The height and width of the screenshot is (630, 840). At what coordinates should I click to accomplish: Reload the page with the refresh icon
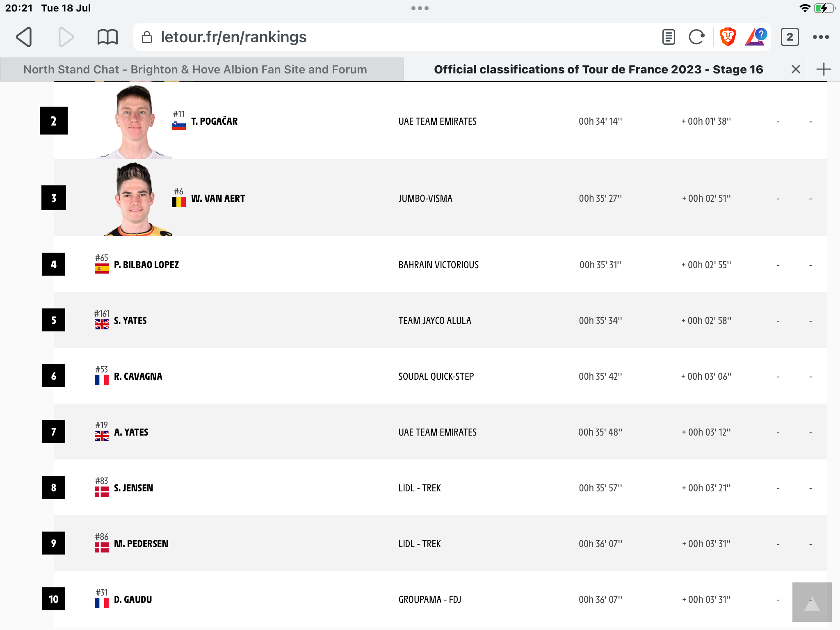point(696,37)
